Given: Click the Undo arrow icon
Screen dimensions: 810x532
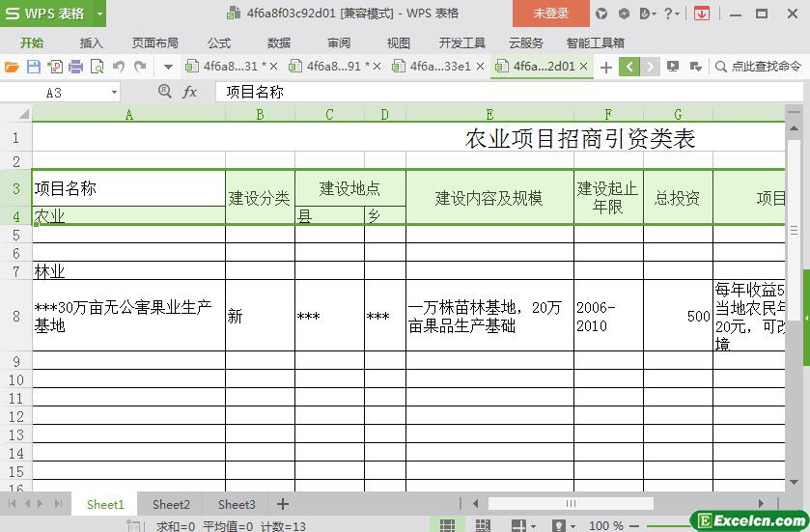Looking at the screenshot, I should (119, 67).
